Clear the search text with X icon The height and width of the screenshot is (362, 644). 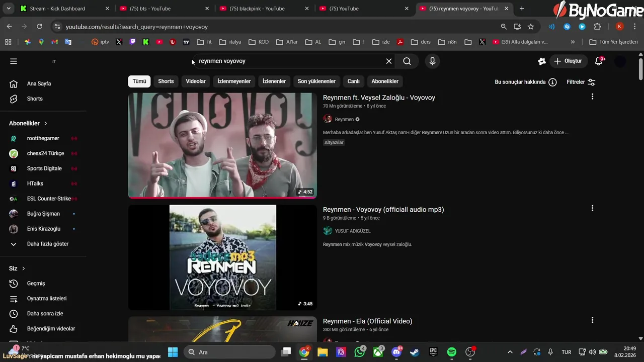pyautogui.click(x=388, y=61)
